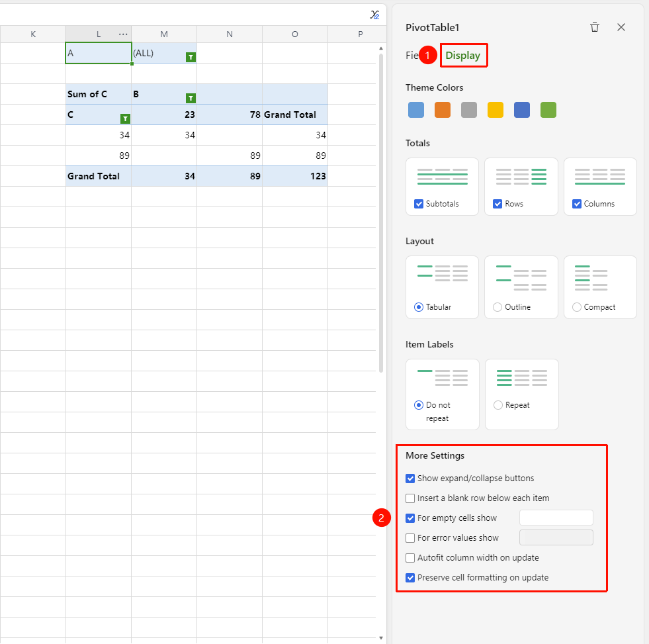Open the B column field filter
Viewport: 649px width, 644px height.
pyautogui.click(x=191, y=98)
